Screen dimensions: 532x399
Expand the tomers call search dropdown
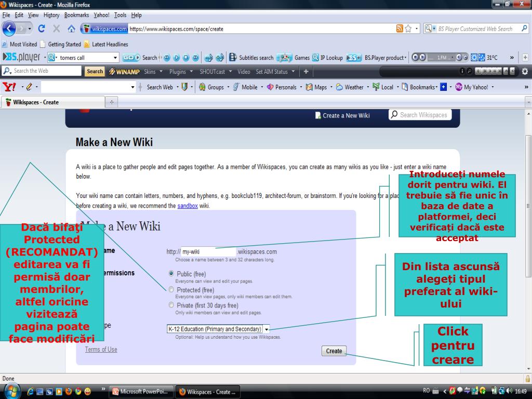[x=115, y=58]
